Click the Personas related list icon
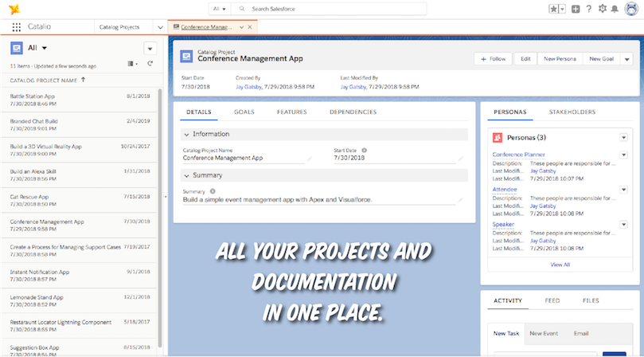Screen dimensions: 644x357 tap(498, 138)
